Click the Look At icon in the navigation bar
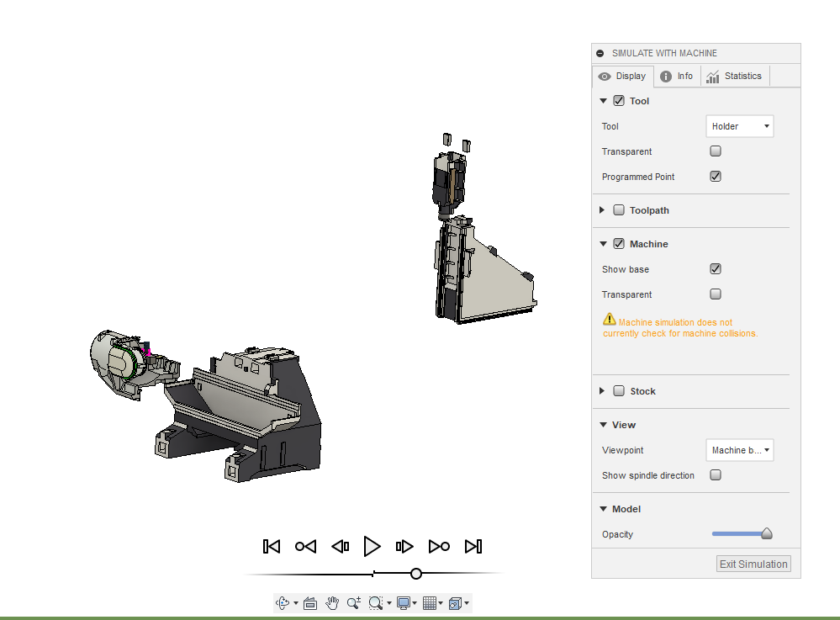The width and height of the screenshot is (840, 620). [x=310, y=602]
